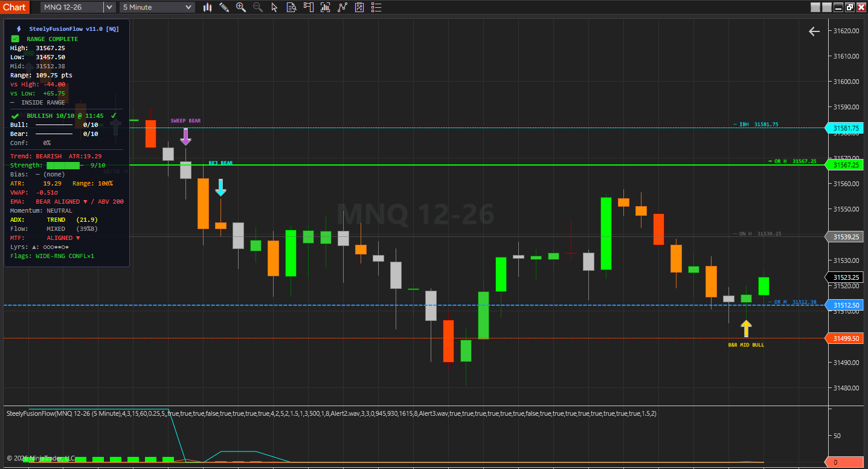Click the zoom in magnifier
Image resolution: width=868 pixels, height=469 pixels.
coord(241,7)
